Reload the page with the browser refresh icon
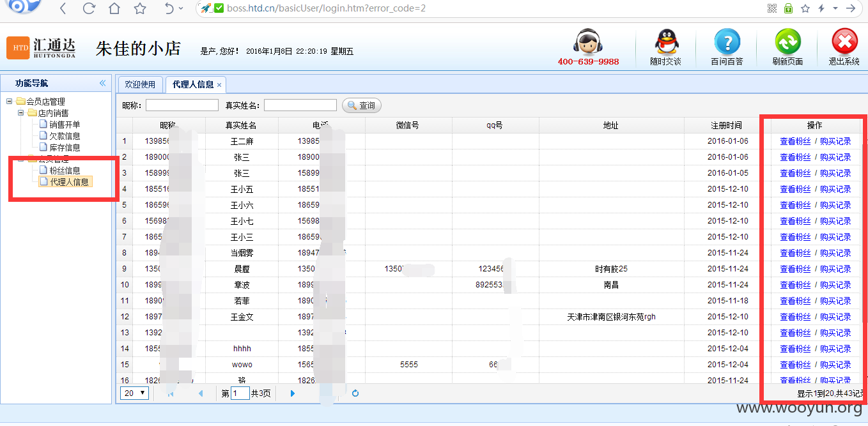Image resolution: width=868 pixels, height=426 pixels. [89, 9]
